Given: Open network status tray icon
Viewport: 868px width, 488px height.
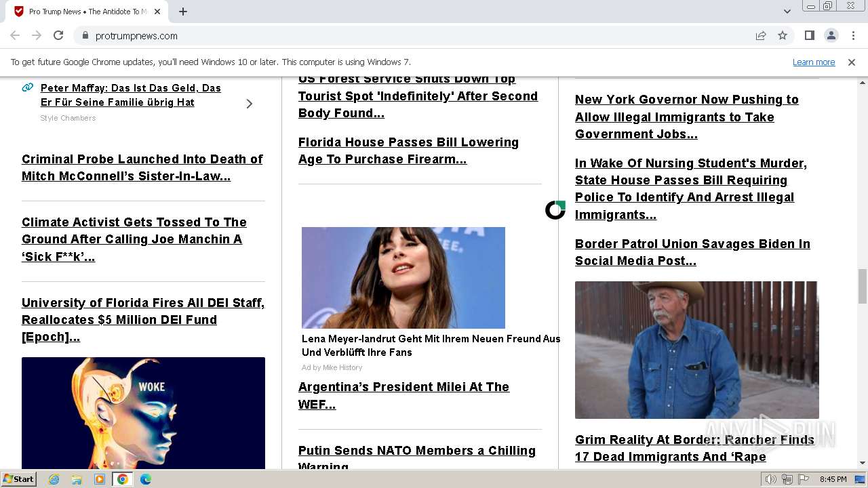Looking at the screenshot, I should click(x=787, y=479).
